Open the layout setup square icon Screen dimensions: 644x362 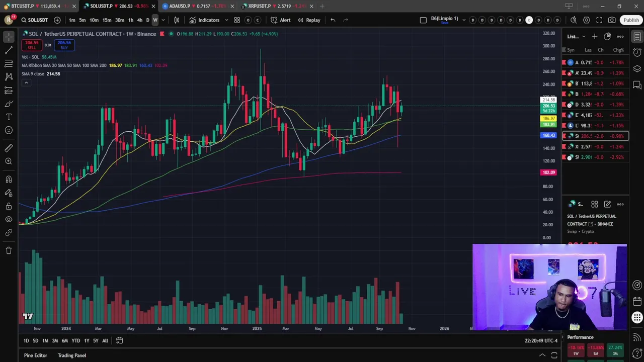point(423,20)
